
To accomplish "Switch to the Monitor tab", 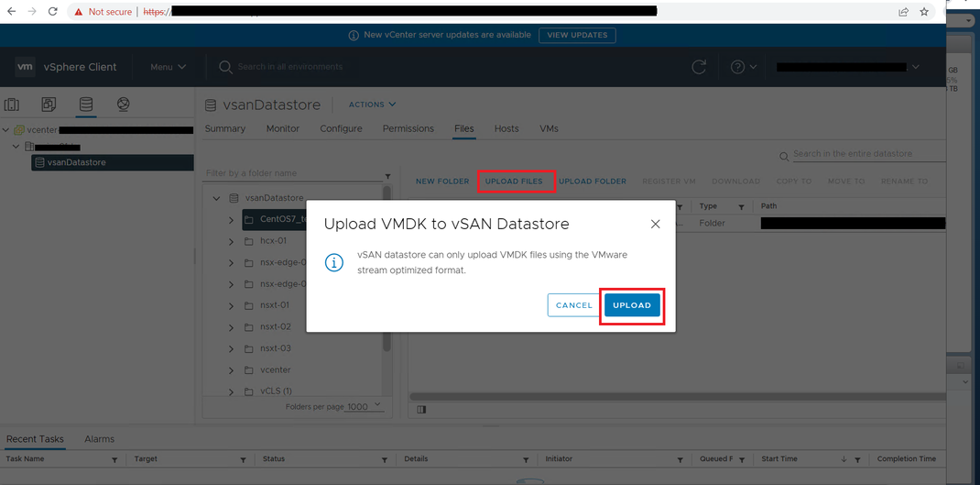I will pyautogui.click(x=282, y=128).
